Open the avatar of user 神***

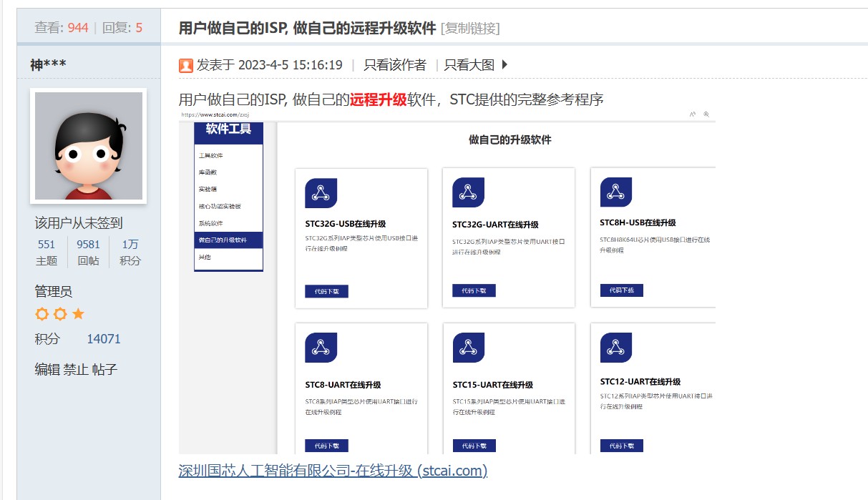point(89,146)
